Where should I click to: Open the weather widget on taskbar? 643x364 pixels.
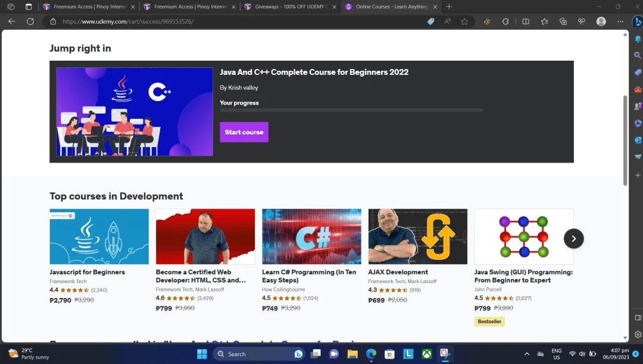click(29, 354)
